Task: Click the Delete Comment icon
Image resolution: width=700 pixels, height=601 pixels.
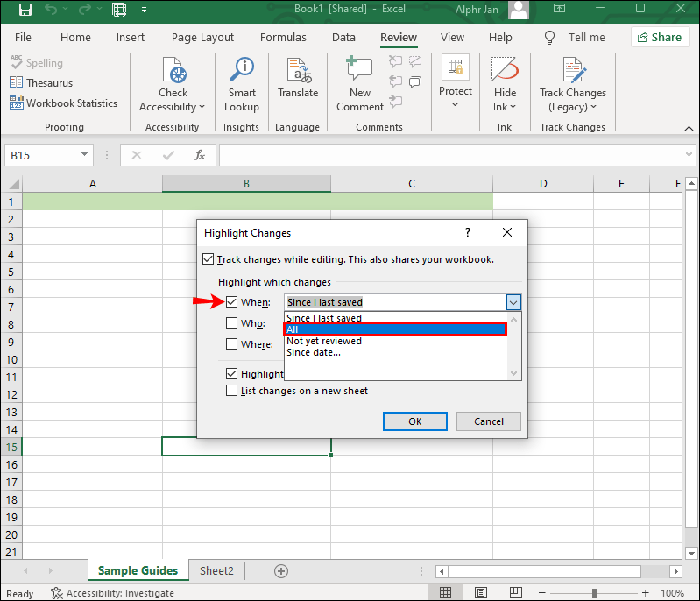Action: (x=395, y=61)
